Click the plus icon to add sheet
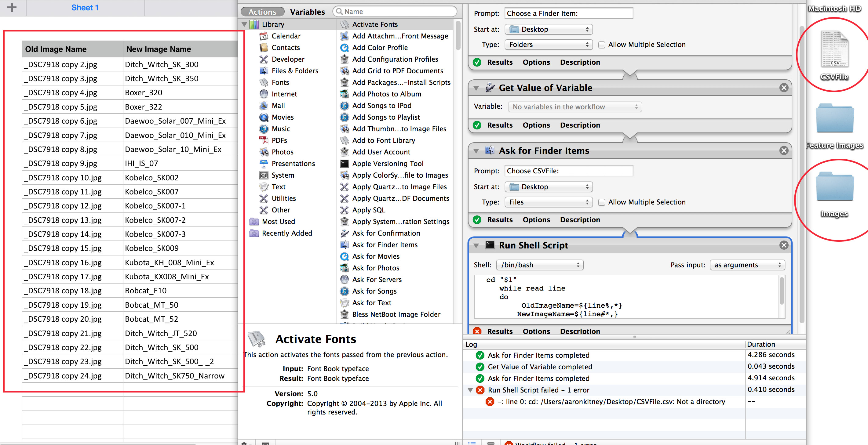This screenshot has width=868, height=445. pyautogui.click(x=12, y=7)
